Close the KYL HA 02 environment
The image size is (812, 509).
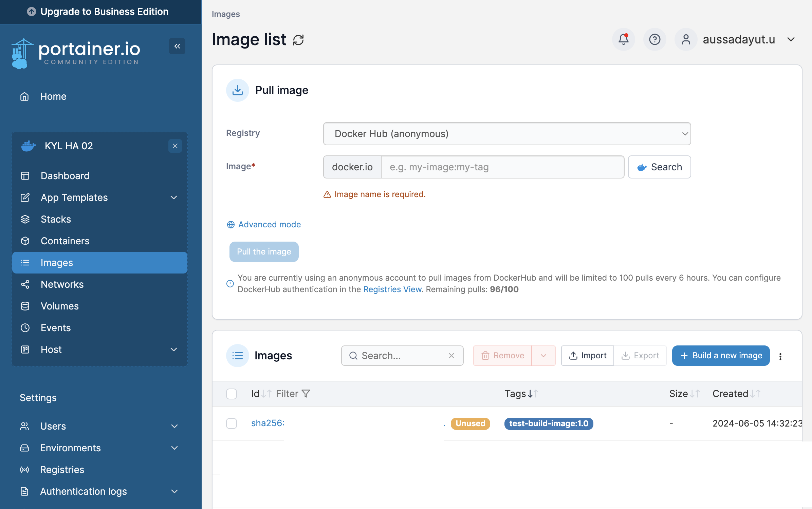coord(175,146)
